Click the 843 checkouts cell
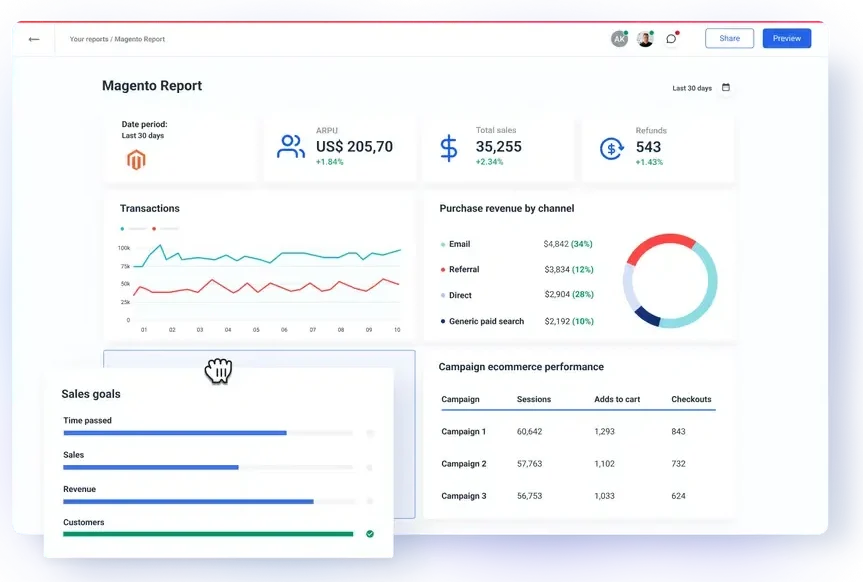This screenshot has width=863, height=582. point(678,432)
